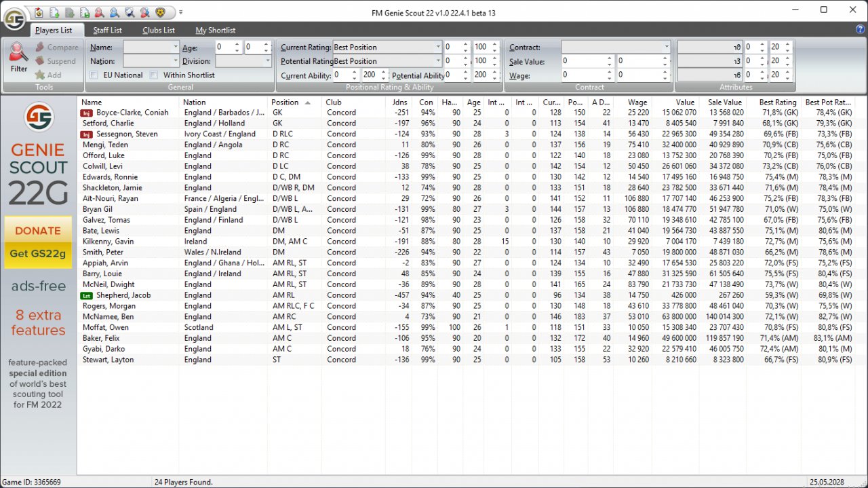
Task: Toggle the Within Shortlist checkbox
Action: (154, 75)
